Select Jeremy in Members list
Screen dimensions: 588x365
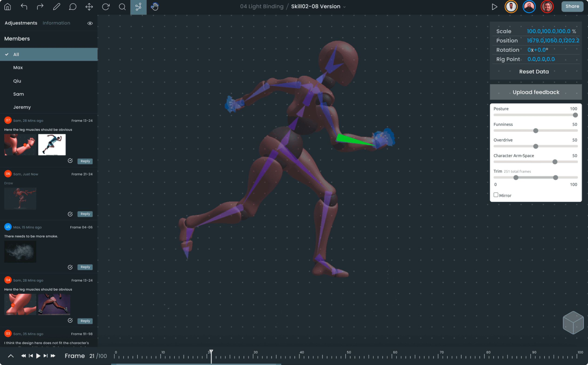click(x=22, y=107)
